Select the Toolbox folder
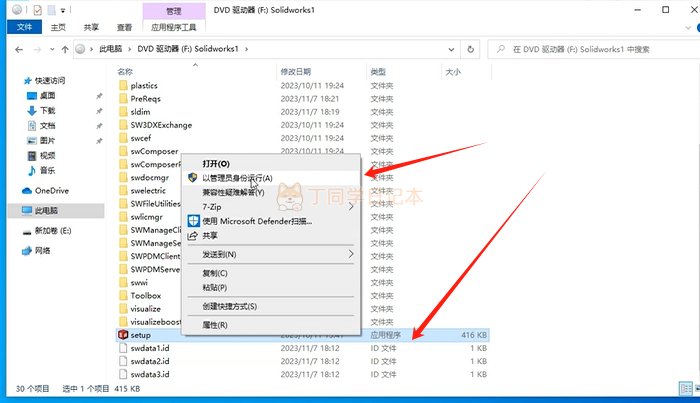The image size is (700, 403). pos(146,295)
